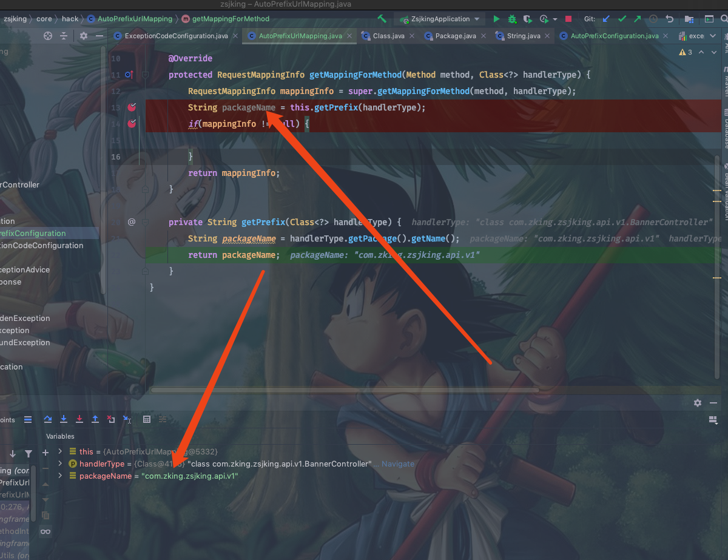Viewport: 728px width, 560px height.
Task: Hide the project tool window
Action: coord(100,36)
